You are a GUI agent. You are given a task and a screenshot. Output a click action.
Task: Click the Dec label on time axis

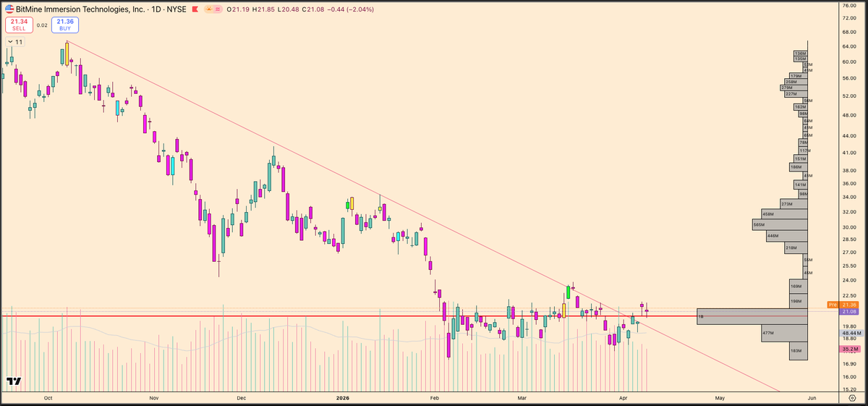[241, 397]
